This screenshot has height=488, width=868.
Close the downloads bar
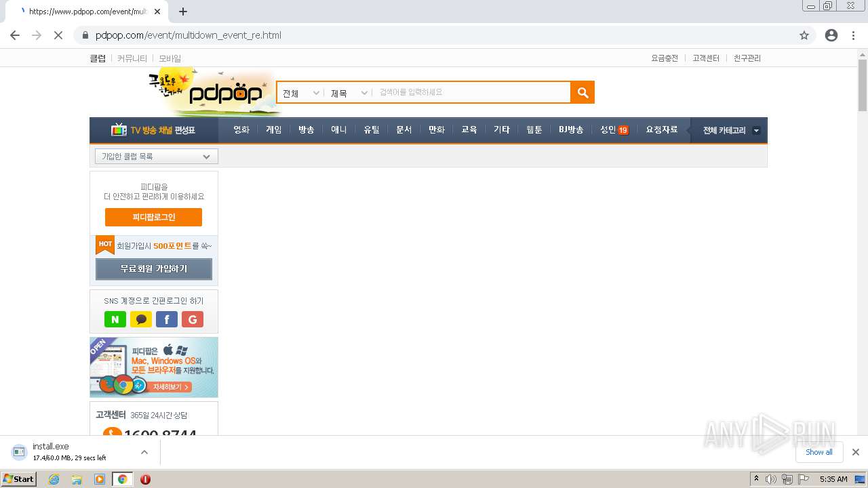point(856,452)
